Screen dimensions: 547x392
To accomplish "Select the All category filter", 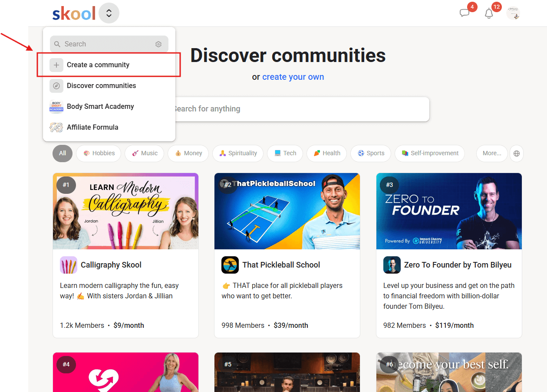I will click(63, 154).
